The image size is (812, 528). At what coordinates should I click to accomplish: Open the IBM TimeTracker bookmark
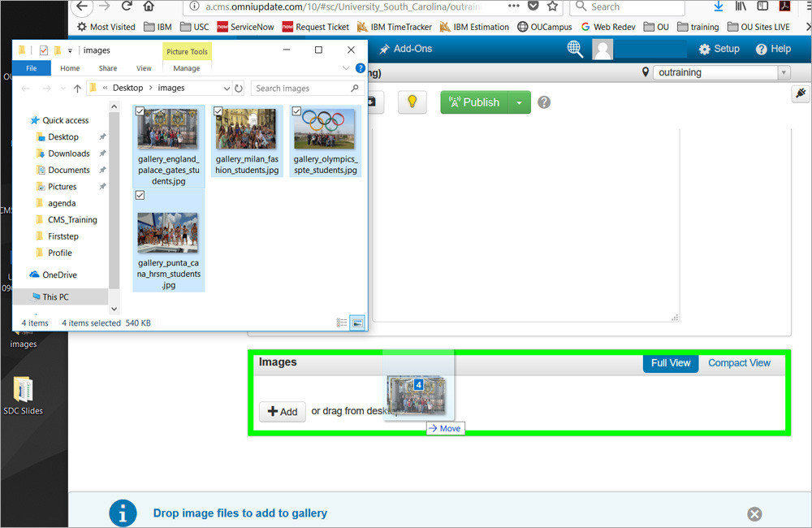pyautogui.click(x=395, y=27)
